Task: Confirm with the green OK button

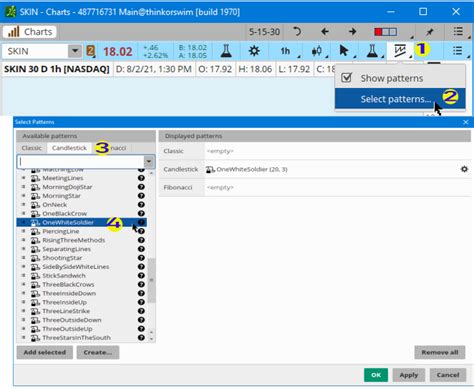Action: tap(376, 375)
